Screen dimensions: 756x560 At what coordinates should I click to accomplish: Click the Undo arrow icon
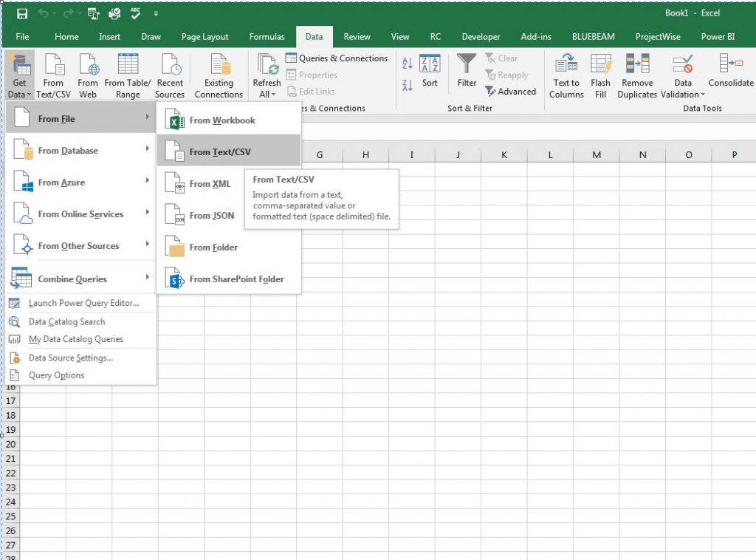point(44,13)
